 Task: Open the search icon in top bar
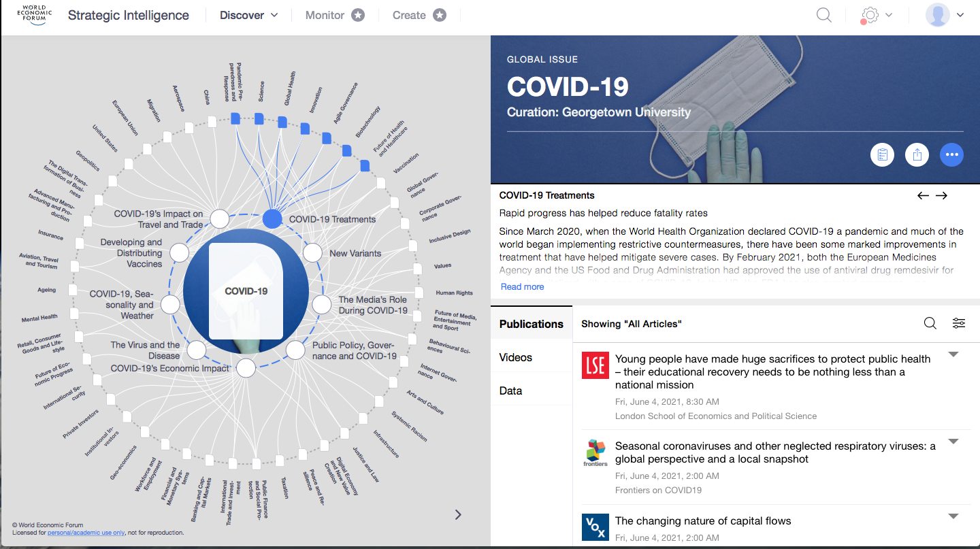(x=824, y=15)
